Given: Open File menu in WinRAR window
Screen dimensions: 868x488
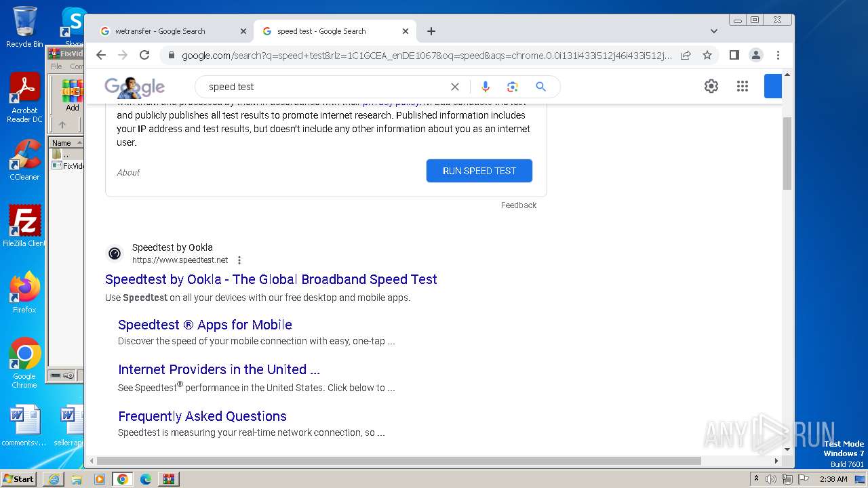Looking at the screenshot, I should tap(56, 66).
